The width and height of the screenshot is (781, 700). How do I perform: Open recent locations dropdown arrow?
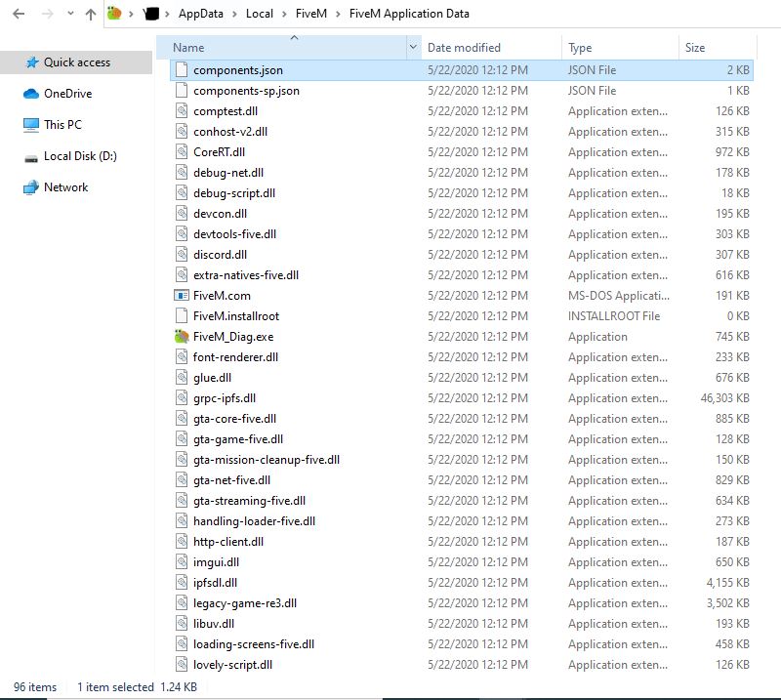click(x=70, y=14)
